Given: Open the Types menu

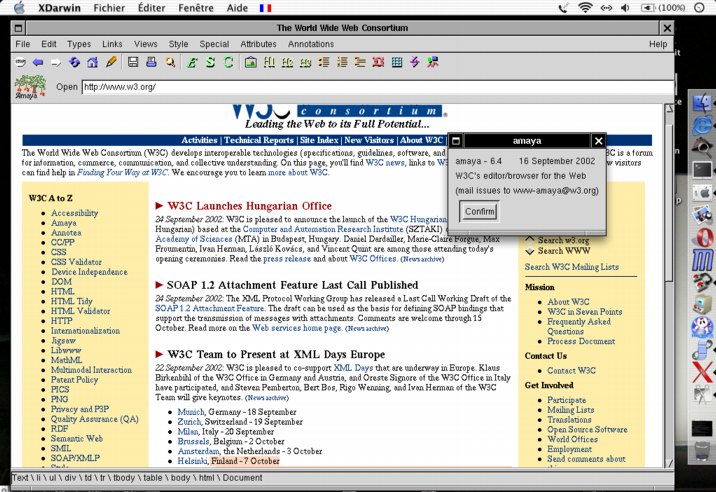Looking at the screenshot, I should pos(79,44).
